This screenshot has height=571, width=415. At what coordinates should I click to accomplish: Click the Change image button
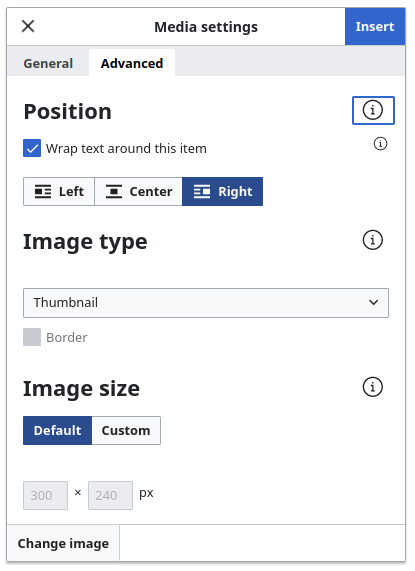[x=63, y=543]
